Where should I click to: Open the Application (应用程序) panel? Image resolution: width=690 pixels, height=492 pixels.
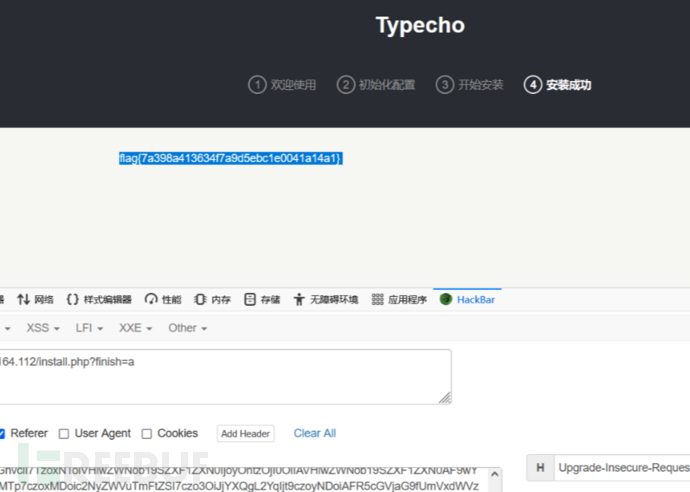point(399,299)
